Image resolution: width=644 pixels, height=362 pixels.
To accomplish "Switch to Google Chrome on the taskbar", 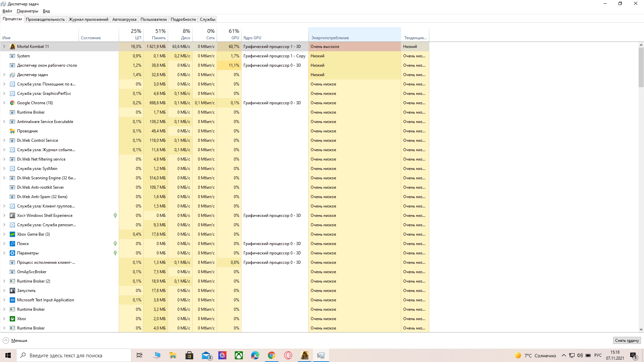I will pos(272,355).
